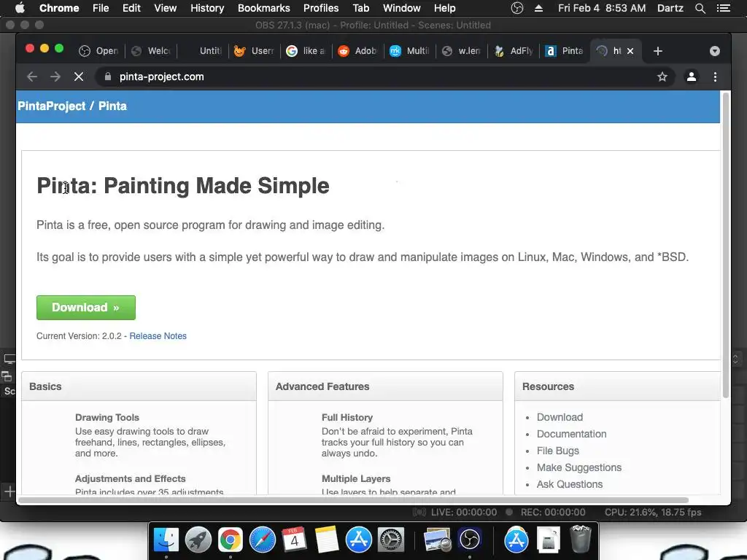This screenshot has height=560, width=747.
Task: Click the Adjustments and Effects heading
Action: (130, 478)
